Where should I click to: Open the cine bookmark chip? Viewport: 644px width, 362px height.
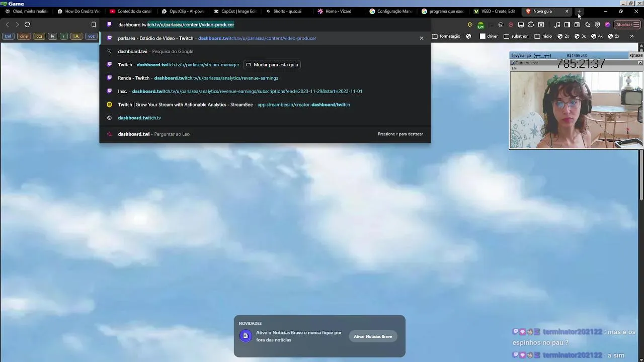click(24, 36)
